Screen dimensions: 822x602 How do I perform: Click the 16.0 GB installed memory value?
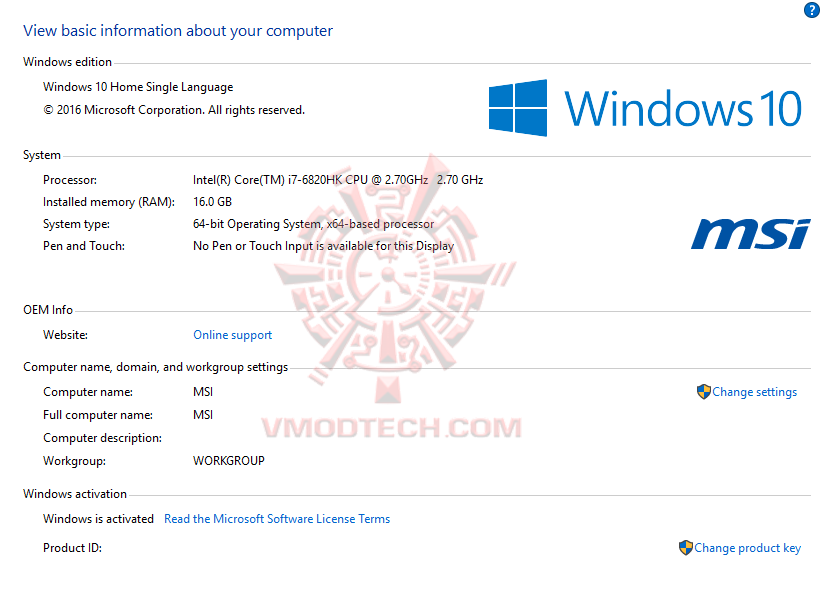pos(212,202)
